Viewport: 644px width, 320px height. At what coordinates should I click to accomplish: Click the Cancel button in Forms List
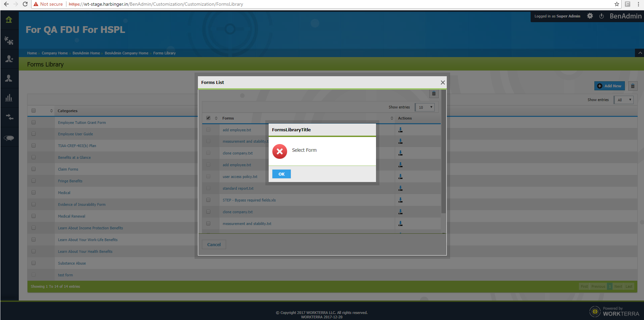pos(214,244)
